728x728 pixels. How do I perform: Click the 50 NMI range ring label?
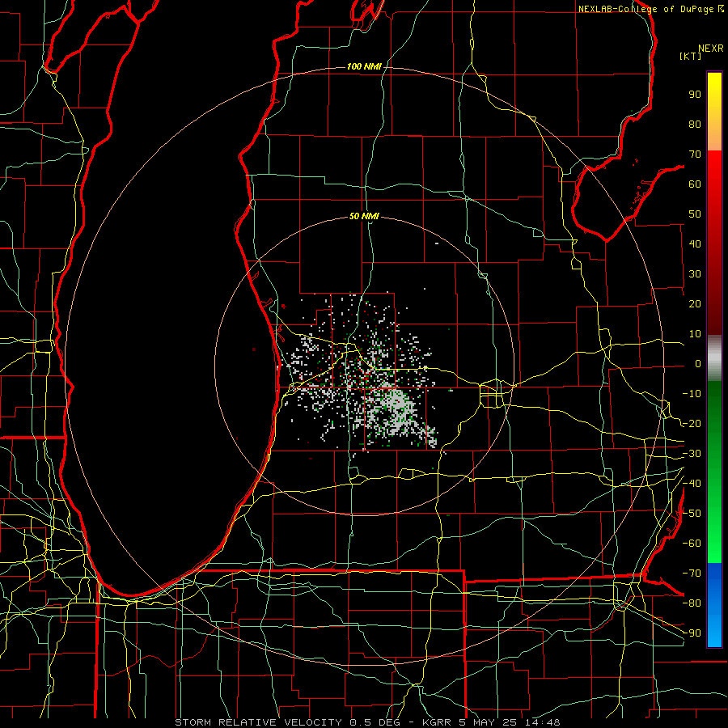coord(364,216)
